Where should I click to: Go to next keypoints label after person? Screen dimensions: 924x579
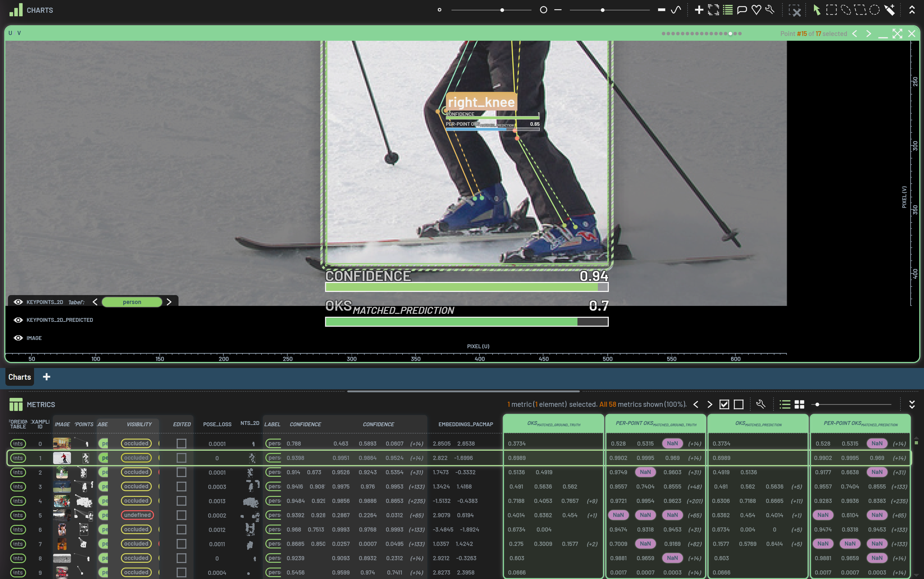click(x=169, y=302)
